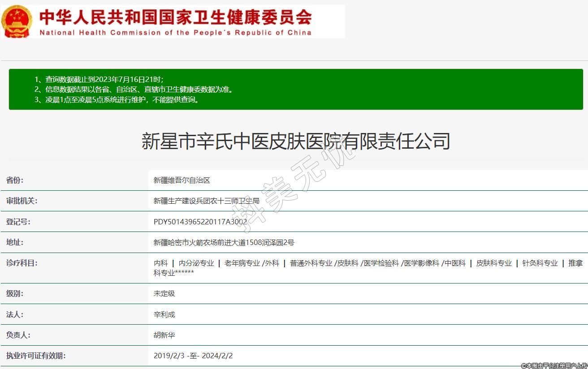
Task: Click the license validity period dates
Action: click(x=193, y=356)
